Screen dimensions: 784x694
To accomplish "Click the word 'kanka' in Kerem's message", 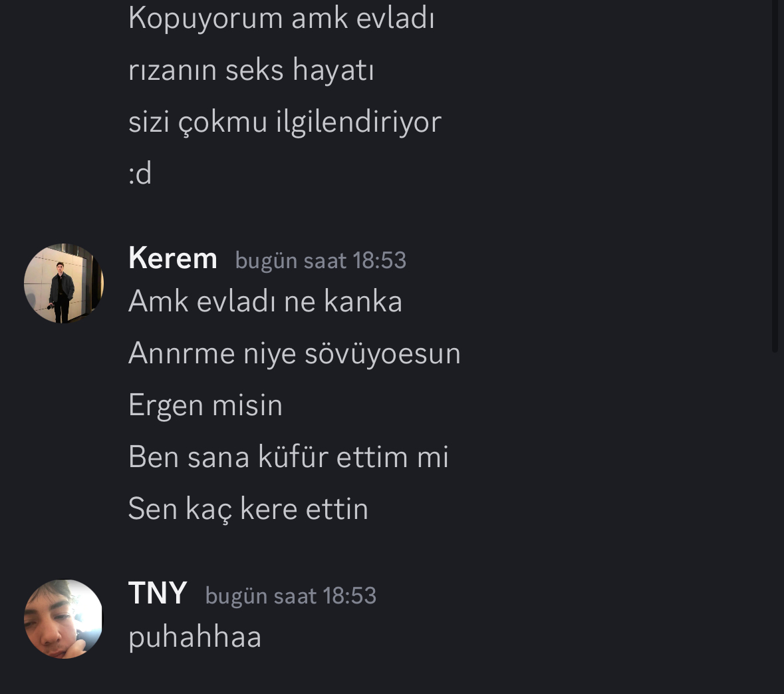I will point(363,301).
